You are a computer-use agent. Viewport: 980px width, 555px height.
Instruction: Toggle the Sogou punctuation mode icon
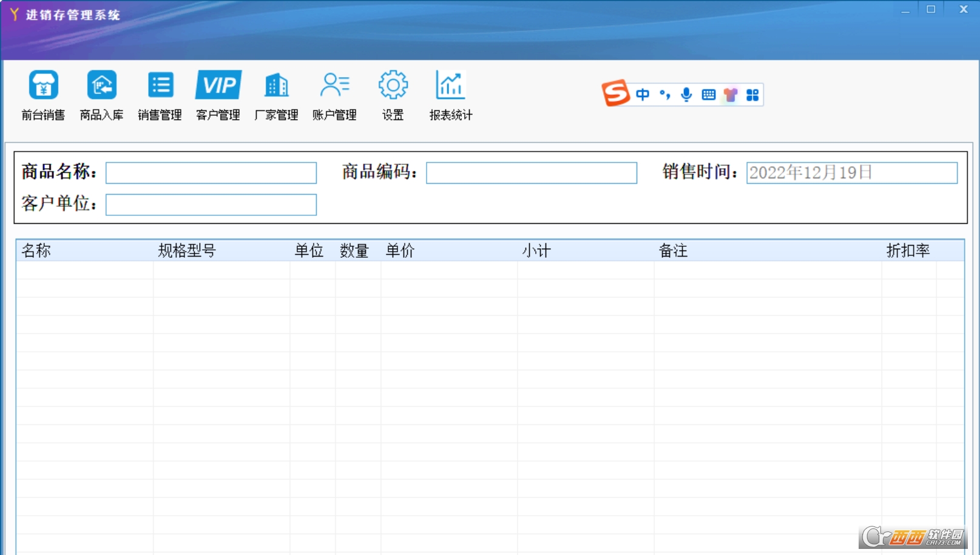click(x=665, y=95)
